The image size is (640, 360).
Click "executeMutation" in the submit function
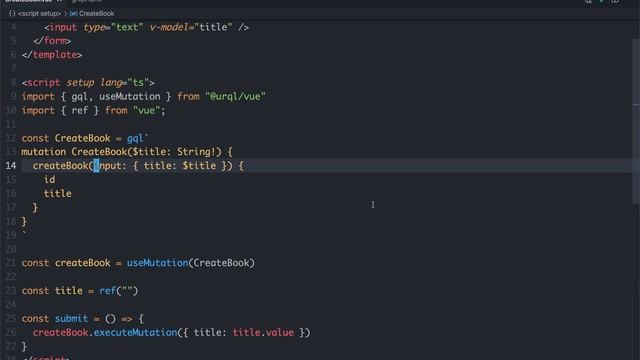tap(136, 333)
